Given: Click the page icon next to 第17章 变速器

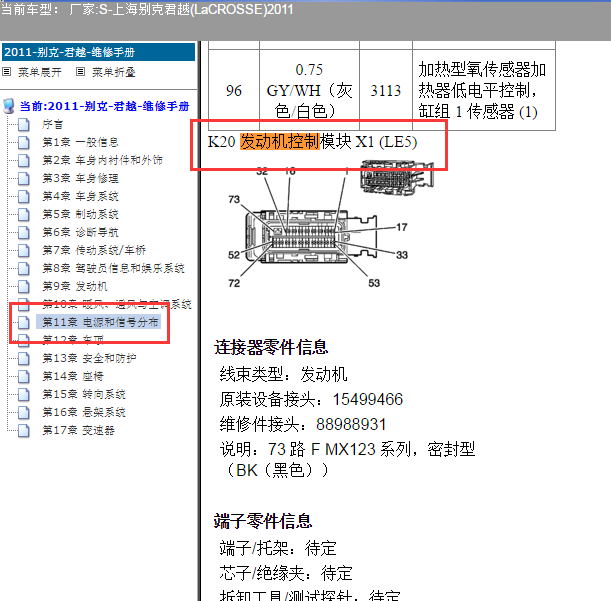Looking at the screenshot, I should click(24, 430).
